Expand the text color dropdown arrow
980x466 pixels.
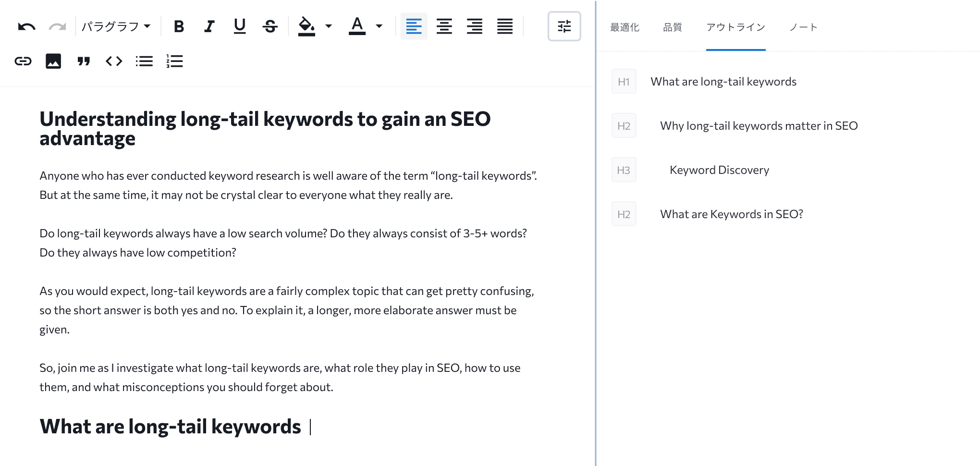click(379, 26)
